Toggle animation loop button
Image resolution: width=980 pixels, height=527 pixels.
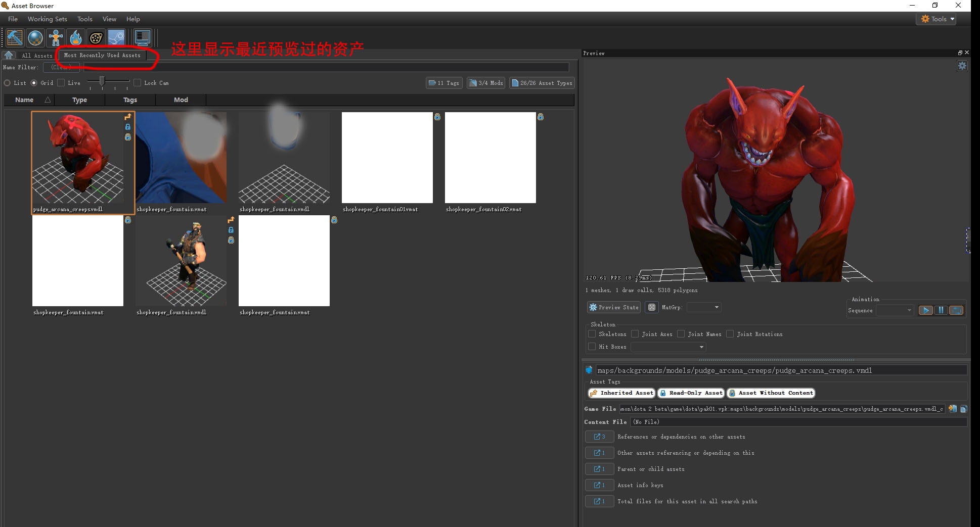pos(956,310)
